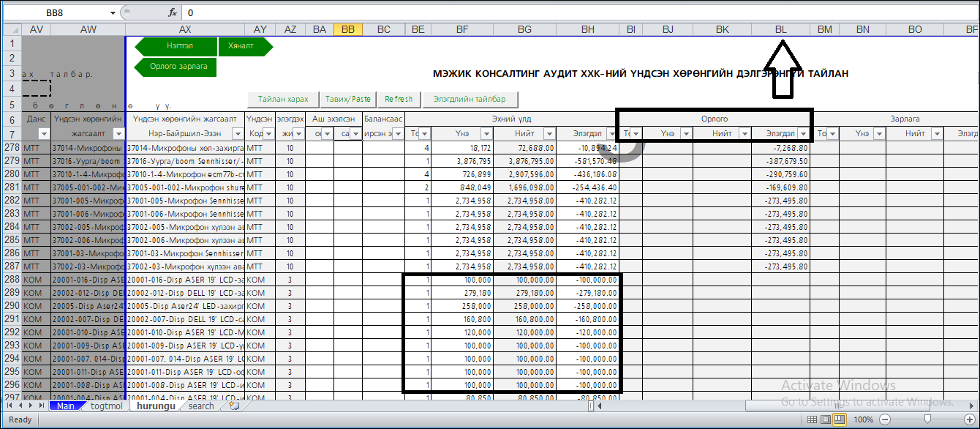Click the Refresh button
The width and height of the screenshot is (980, 429).
click(399, 99)
